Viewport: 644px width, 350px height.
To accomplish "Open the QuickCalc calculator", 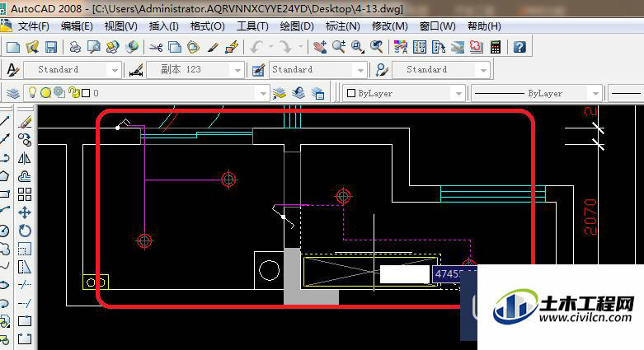I will (x=496, y=47).
